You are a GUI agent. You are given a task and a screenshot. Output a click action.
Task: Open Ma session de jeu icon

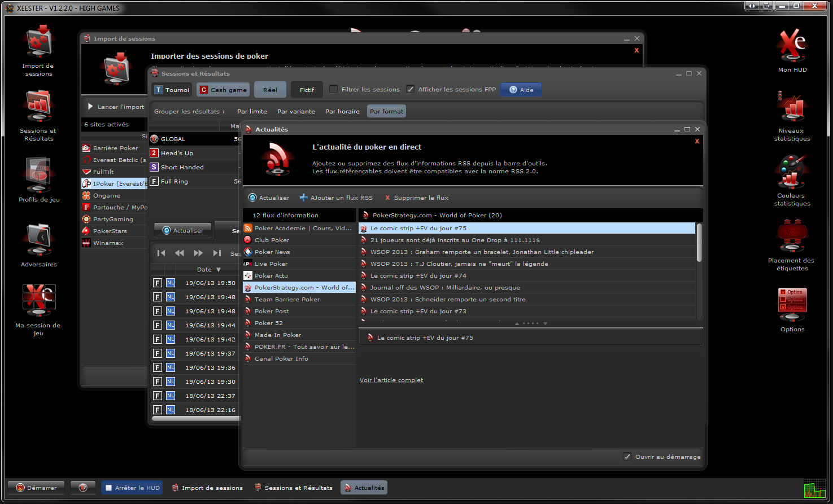(38, 310)
